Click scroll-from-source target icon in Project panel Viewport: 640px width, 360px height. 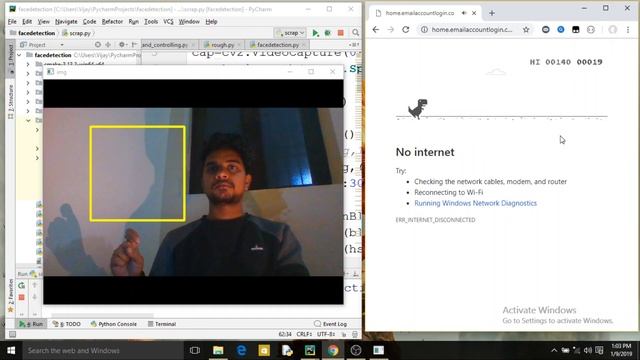tap(98, 44)
